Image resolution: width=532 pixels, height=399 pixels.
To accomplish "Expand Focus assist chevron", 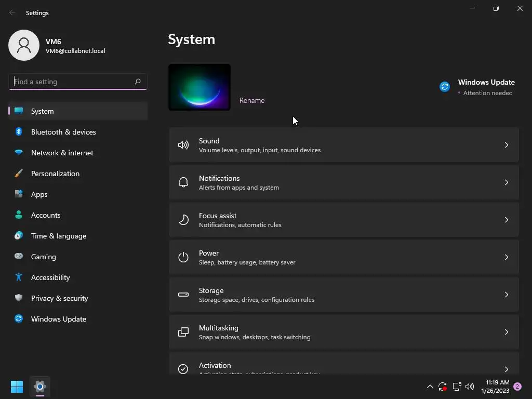I will (x=506, y=220).
